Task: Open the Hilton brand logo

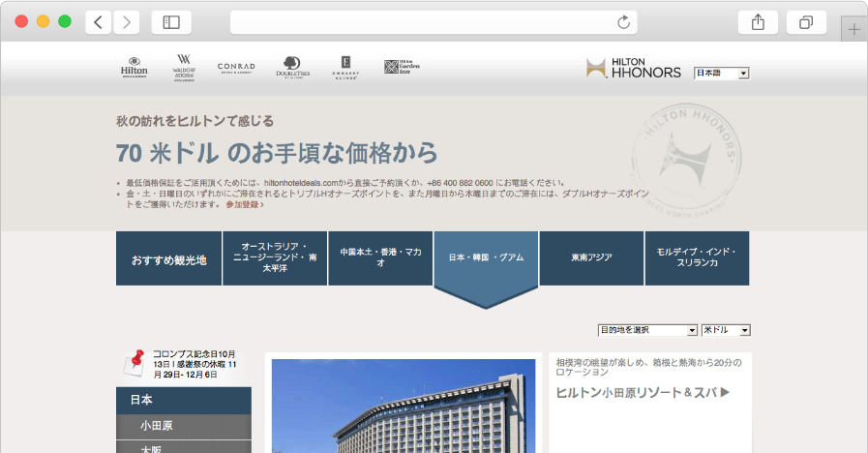Action: click(x=134, y=68)
